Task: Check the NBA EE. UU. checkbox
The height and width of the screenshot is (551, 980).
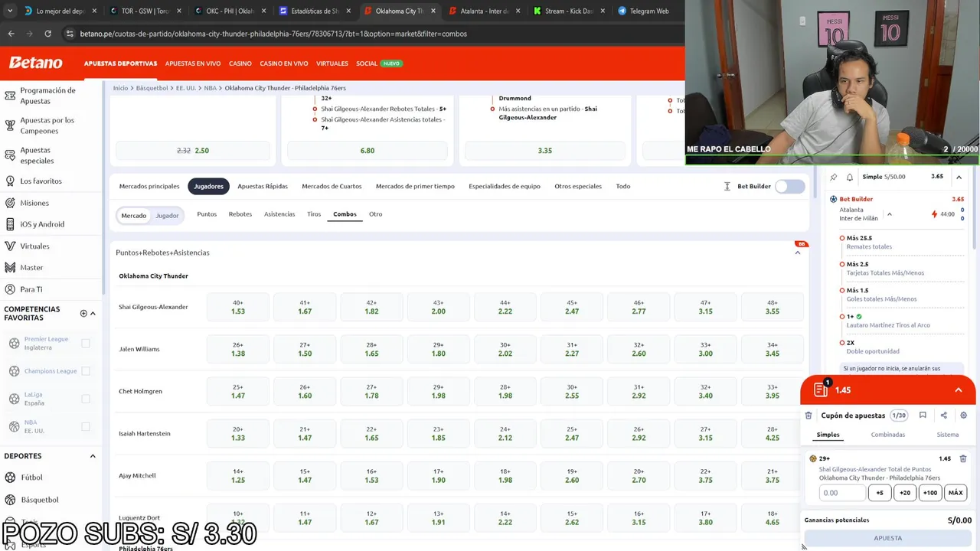Action: pyautogui.click(x=86, y=426)
